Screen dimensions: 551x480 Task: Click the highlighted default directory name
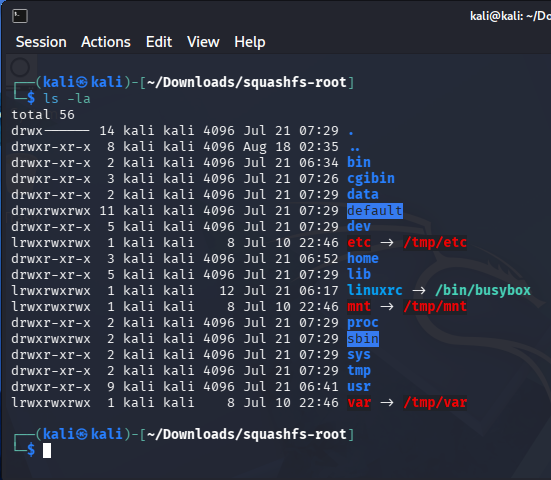[x=375, y=211]
